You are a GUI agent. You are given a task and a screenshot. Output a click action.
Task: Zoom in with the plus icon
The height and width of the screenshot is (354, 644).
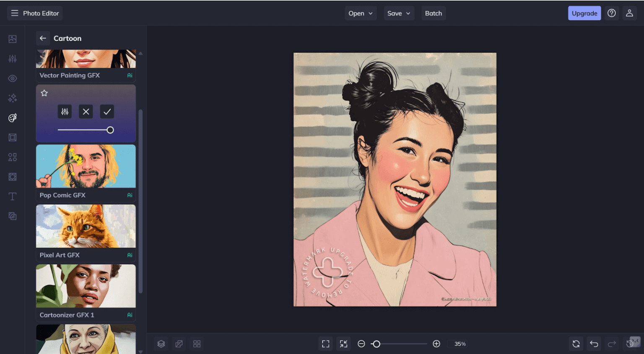[436, 344]
